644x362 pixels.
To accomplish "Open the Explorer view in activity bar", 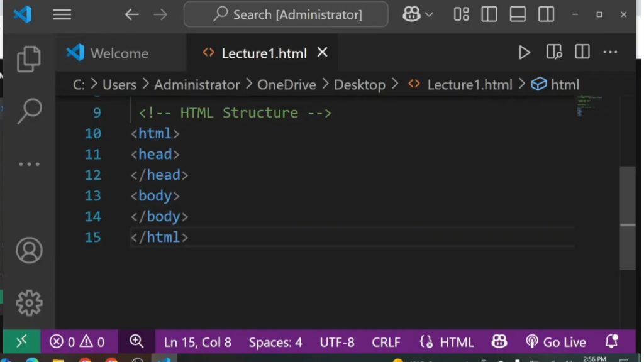I will tap(29, 58).
